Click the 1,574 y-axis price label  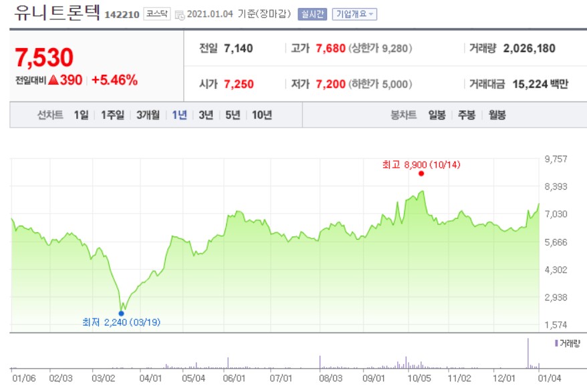point(556,325)
